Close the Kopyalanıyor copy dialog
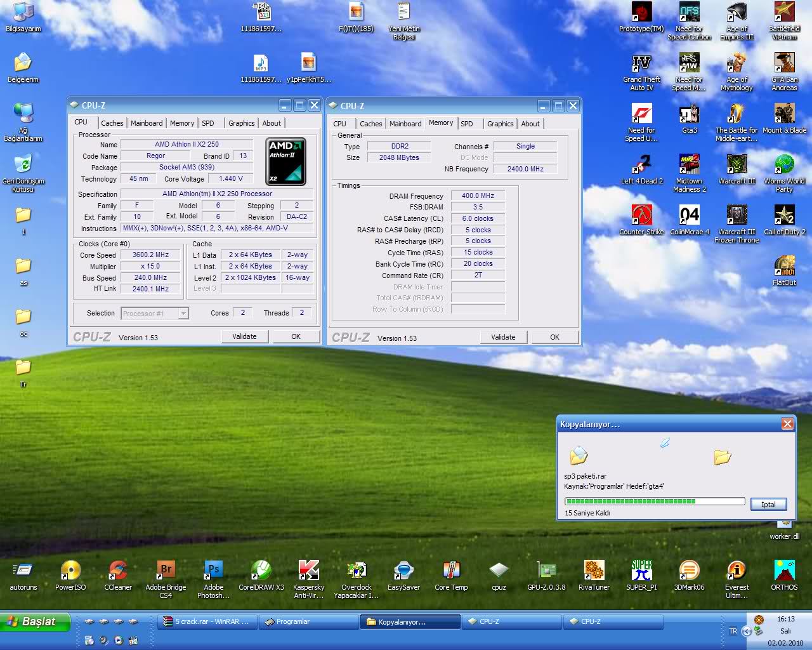This screenshot has height=650, width=812. coord(787,423)
